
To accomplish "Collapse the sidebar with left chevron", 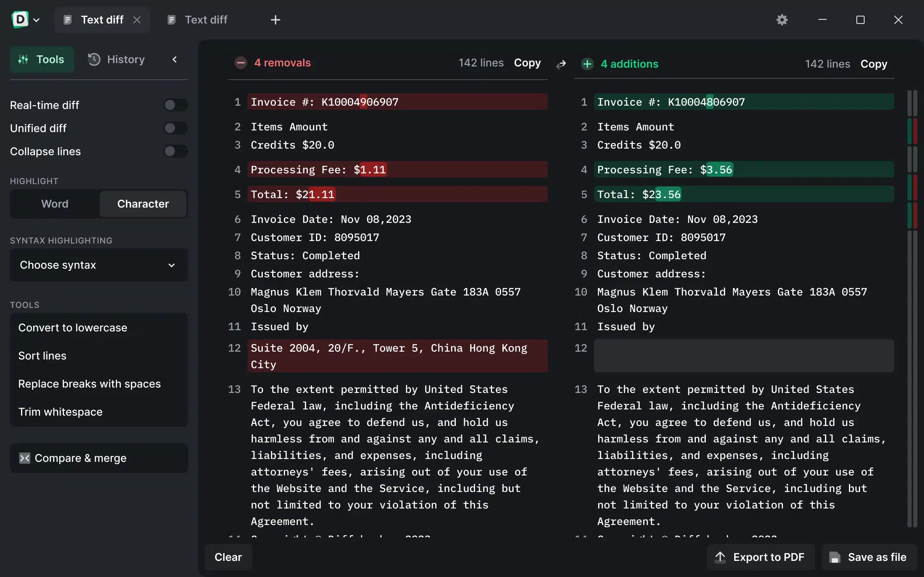I will 174,59.
